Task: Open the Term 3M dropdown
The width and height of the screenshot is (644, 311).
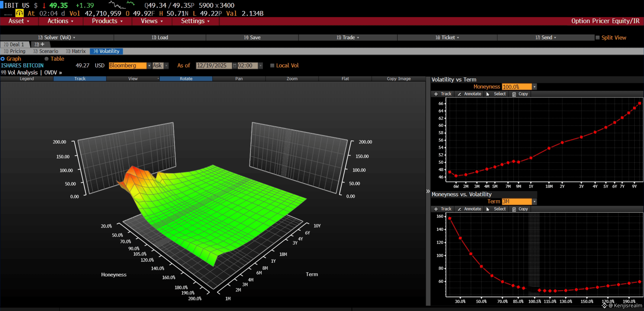Action: click(x=535, y=201)
